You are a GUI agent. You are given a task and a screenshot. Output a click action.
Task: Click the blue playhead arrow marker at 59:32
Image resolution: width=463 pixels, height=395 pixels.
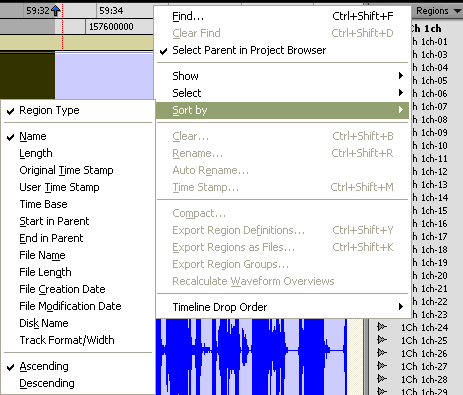(56, 11)
